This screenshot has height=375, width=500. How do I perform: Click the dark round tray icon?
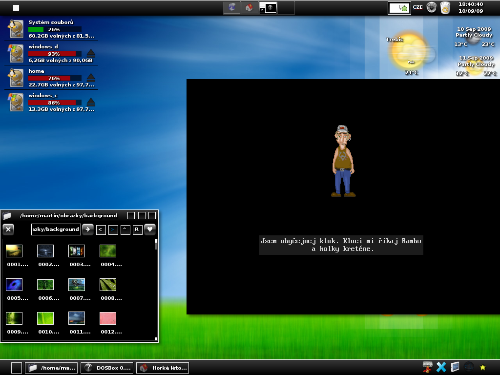coord(469,367)
